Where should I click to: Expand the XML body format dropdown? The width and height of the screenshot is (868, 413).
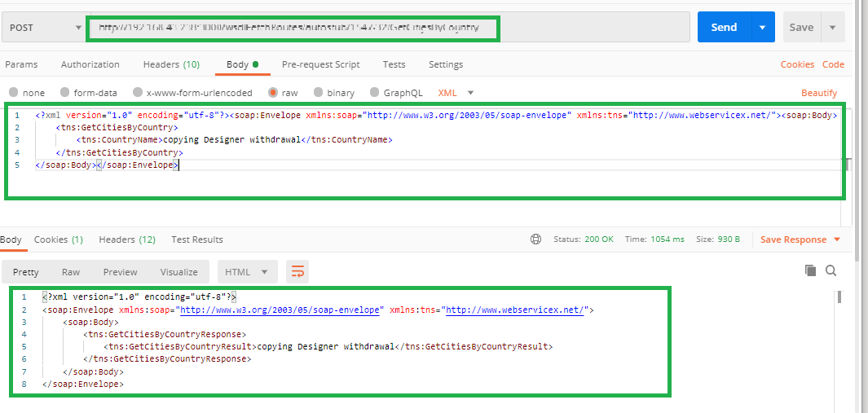point(470,92)
